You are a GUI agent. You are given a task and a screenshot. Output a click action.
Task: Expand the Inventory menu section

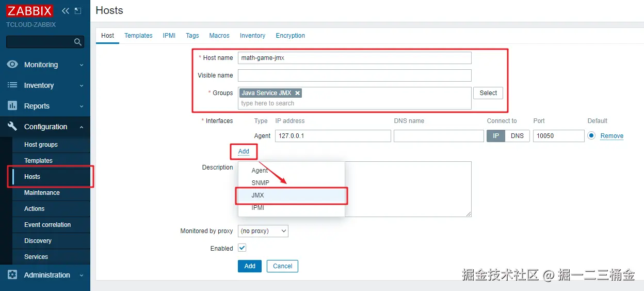(x=45, y=85)
